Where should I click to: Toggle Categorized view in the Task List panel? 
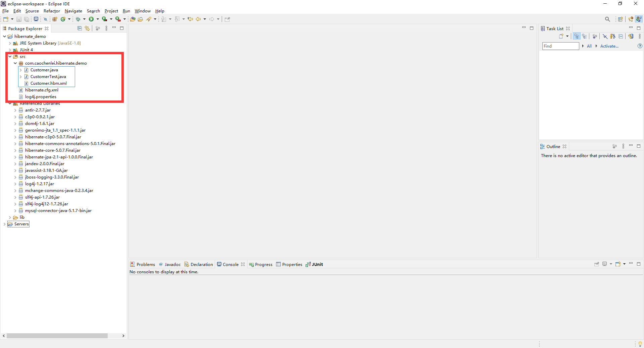[577, 36]
